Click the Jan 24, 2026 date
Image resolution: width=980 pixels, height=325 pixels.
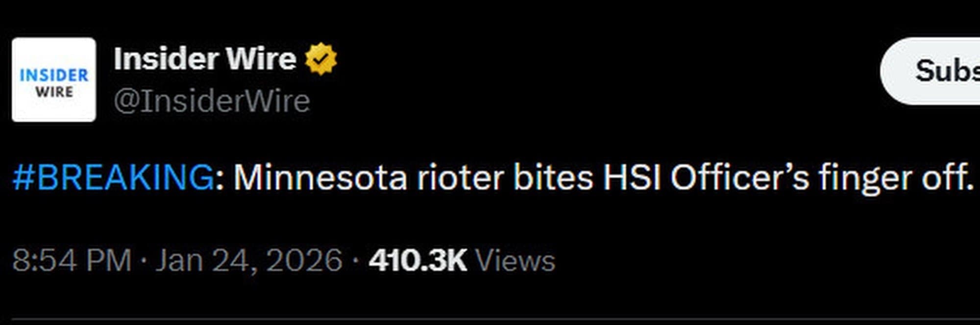tap(249, 260)
